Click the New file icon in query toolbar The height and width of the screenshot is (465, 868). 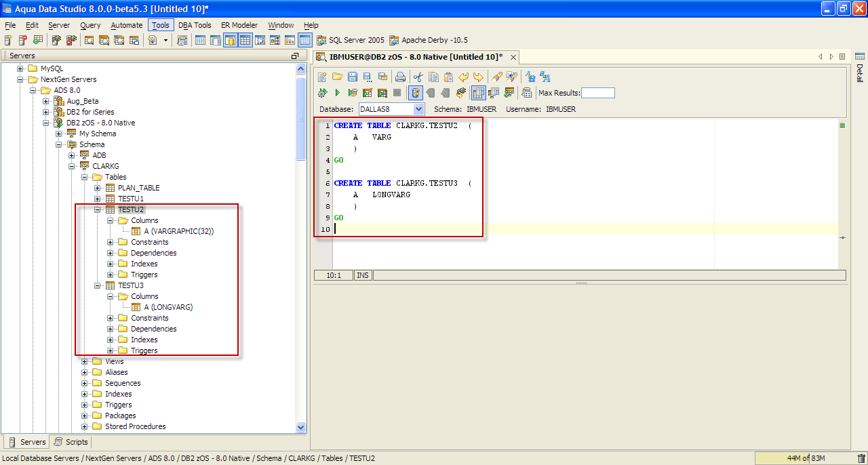322,77
